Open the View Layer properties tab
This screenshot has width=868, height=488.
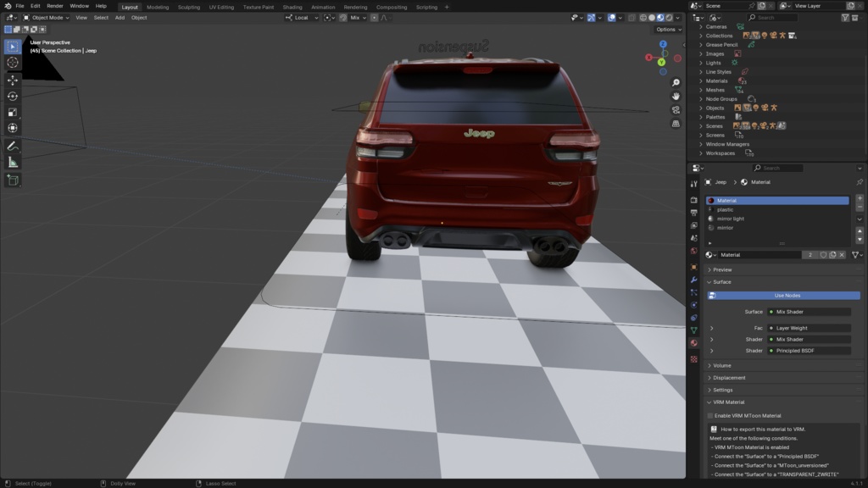[x=693, y=225]
